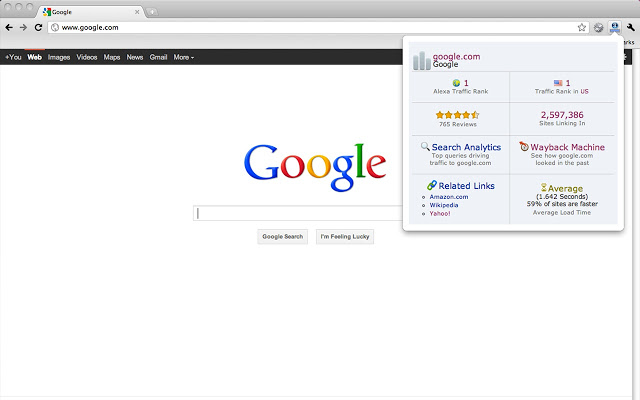Image resolution: width=640 pixels, height=400 pixels.
Task: Open a new tab with the plus button
Action: tap(152, 11)
